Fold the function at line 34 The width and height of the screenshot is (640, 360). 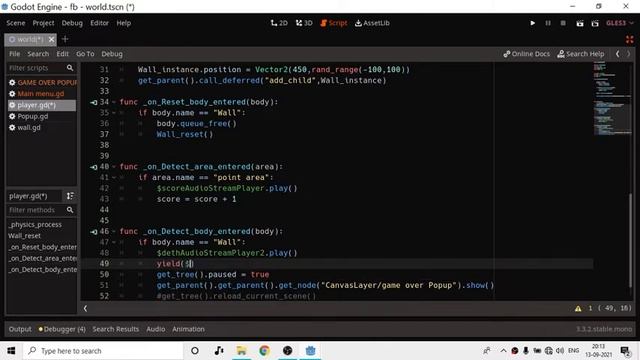tap(114, 102)
